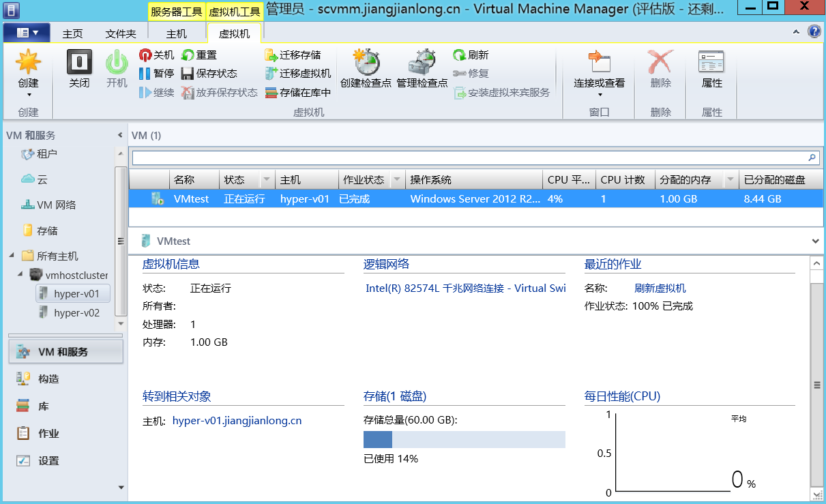Click the Refresh (刷新) button
This screenshot has height=504, width=826.
(471, 55)
